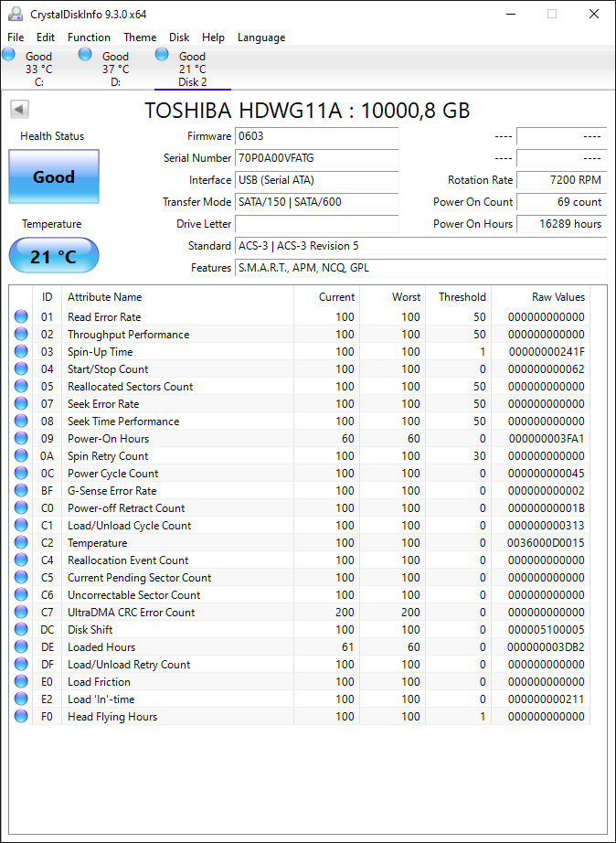Click the ID column header
The width and height of the screenshot is (616, 843).
48,297
